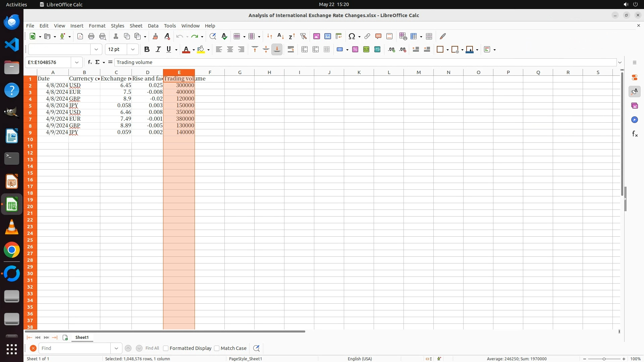Expand the Name Box dropdown
Viewport: 644px width, 362px height.
[77, 62]
